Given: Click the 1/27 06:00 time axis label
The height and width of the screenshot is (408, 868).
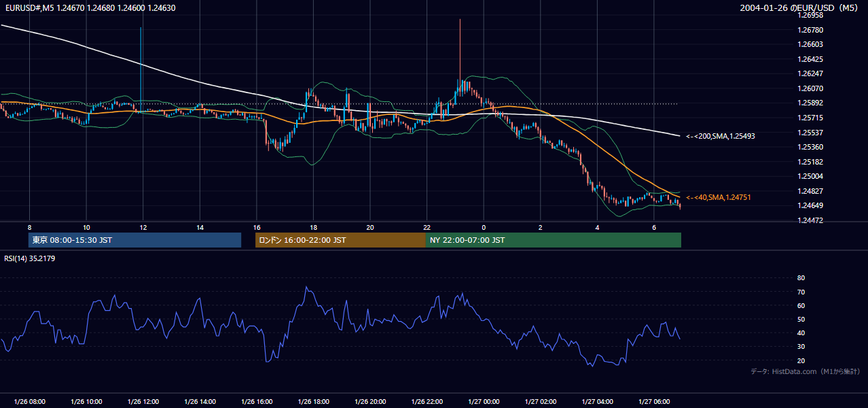Looking at the screenshot, I should tap(654, 402).
